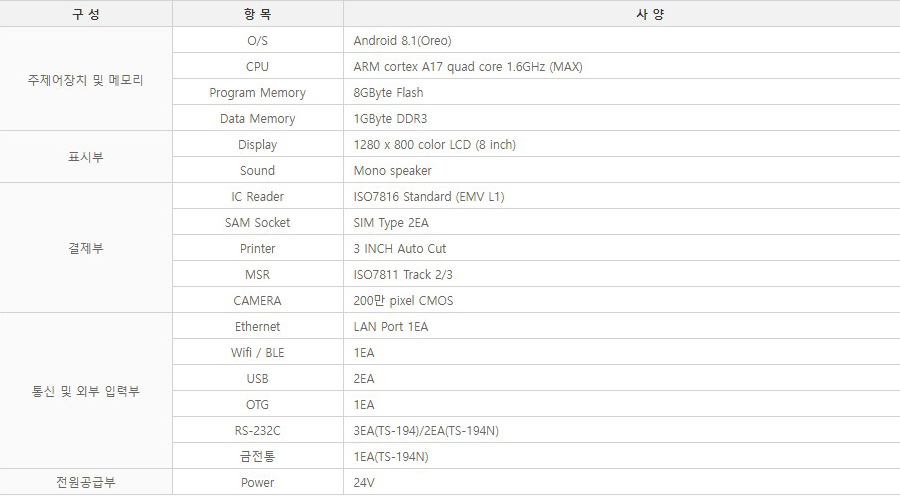Click the 사양 column header

pyautogui.click(x=621, y=15)
